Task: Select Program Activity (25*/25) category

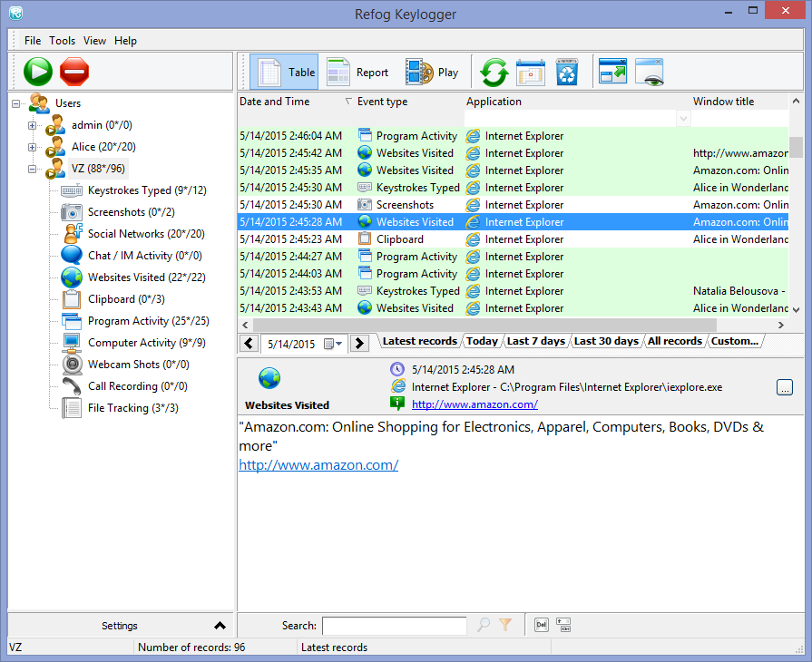Action: coord(148,321)
